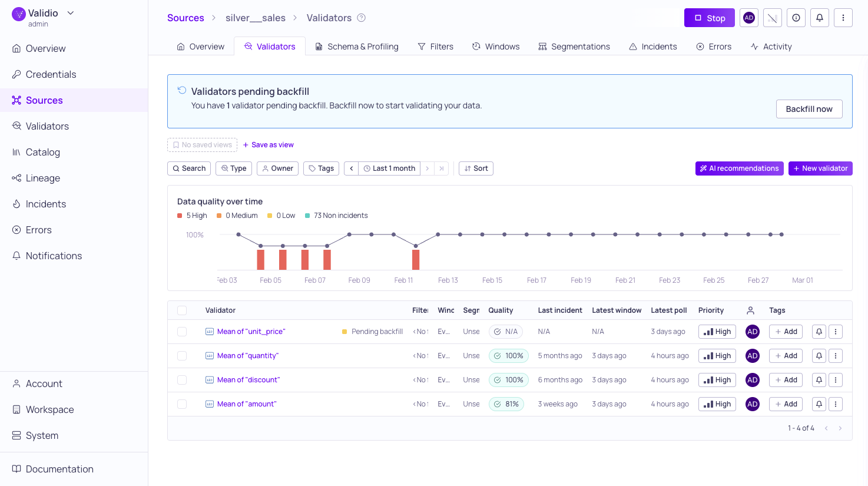Expand the Validio workspace switcher chevron
This screenshot has width=868, height=486.
[71, 13]
